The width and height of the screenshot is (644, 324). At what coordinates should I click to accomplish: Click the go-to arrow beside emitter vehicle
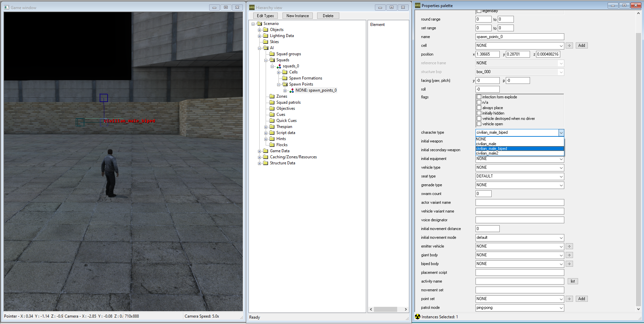569,246
